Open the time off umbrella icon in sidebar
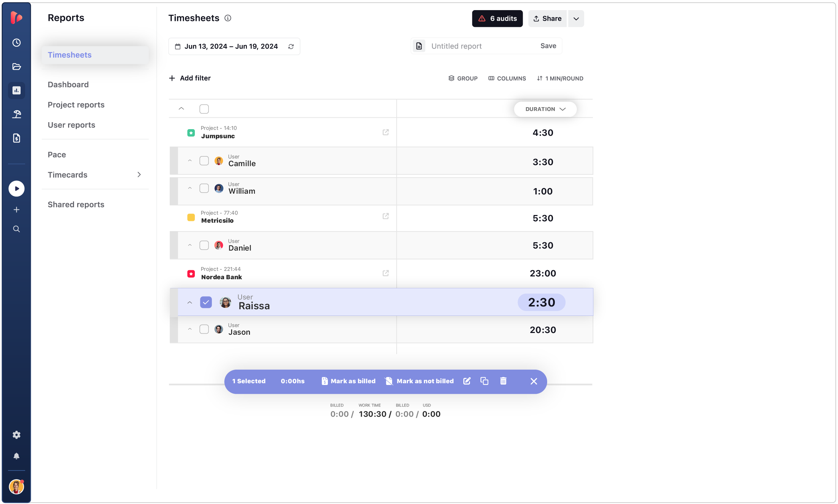This screenshot has height=504, width=838. point(16,114)
